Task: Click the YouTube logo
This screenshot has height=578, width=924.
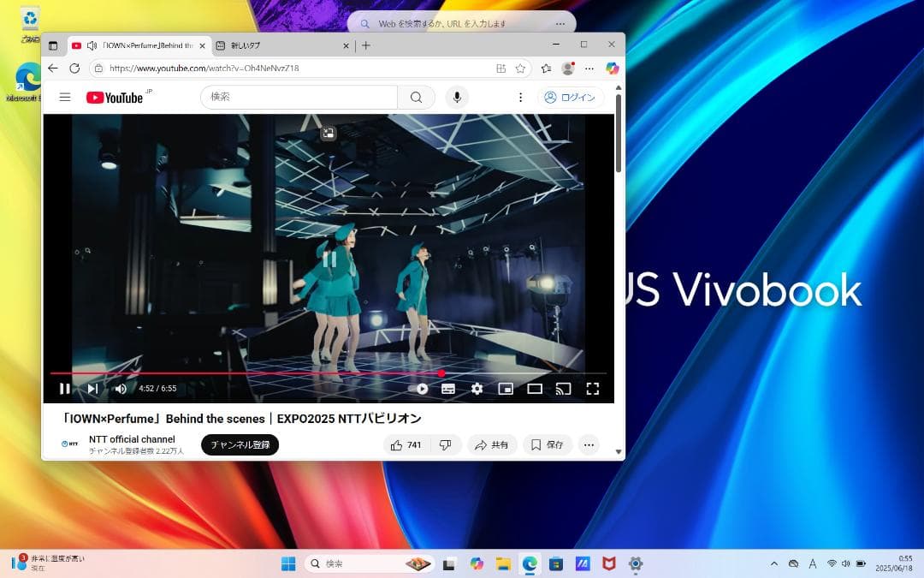Action: 115,97
